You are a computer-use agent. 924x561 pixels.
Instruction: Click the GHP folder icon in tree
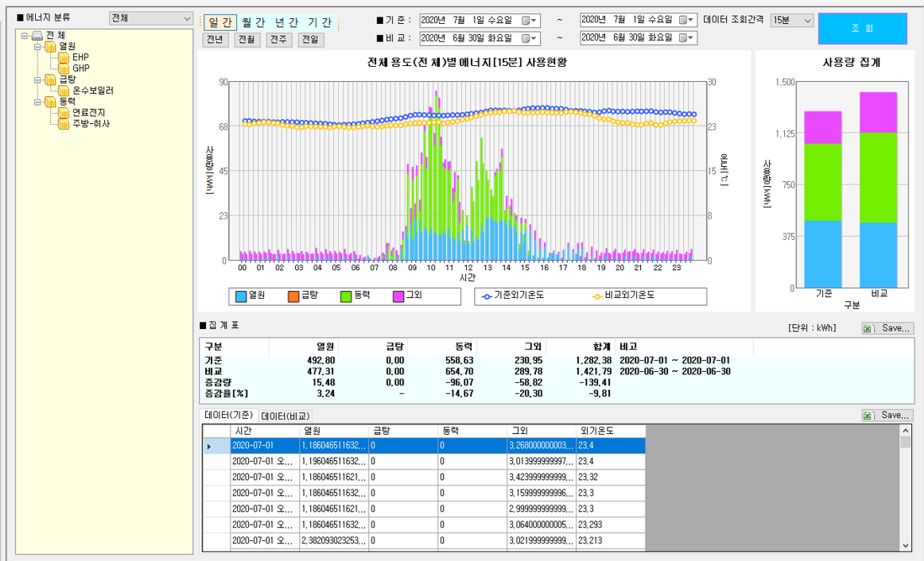click(64, 69)
